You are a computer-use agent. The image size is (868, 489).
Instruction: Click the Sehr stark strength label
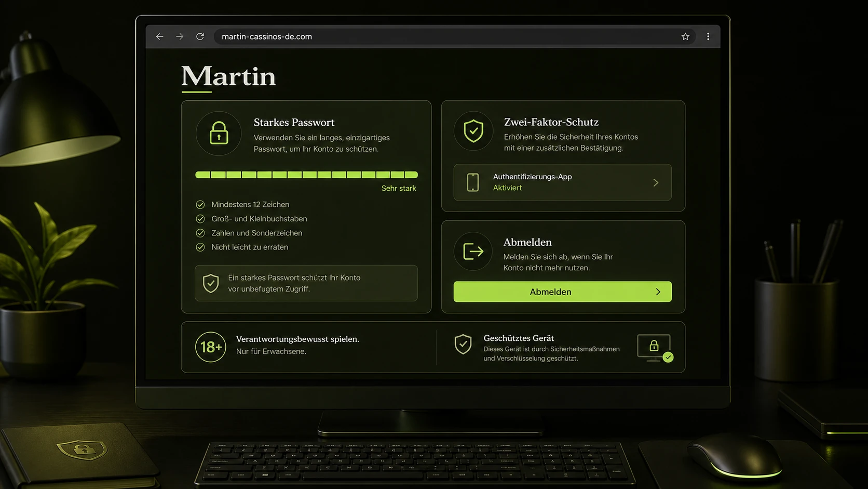pyautogui.click(x=399, y=188)
